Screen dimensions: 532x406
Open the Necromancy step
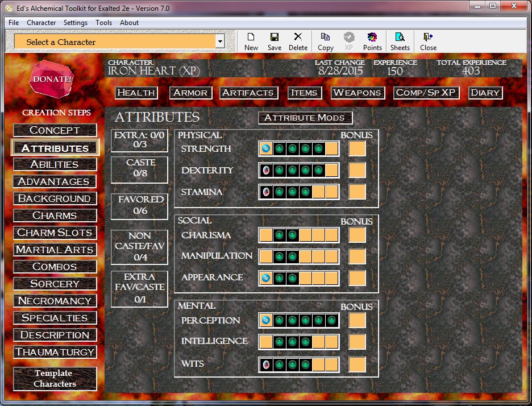[x=55, y=301]
